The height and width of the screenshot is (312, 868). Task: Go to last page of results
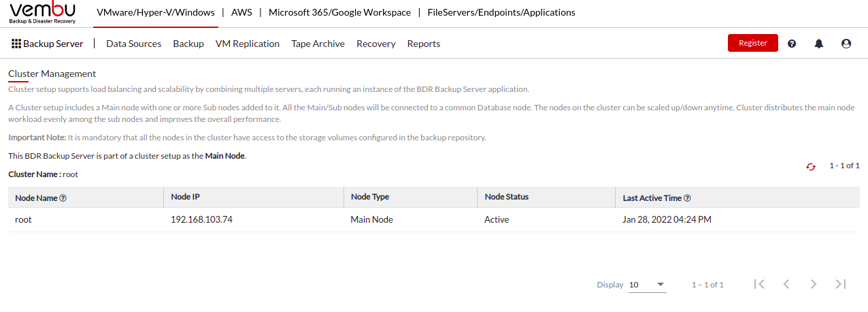pos(841,284)
